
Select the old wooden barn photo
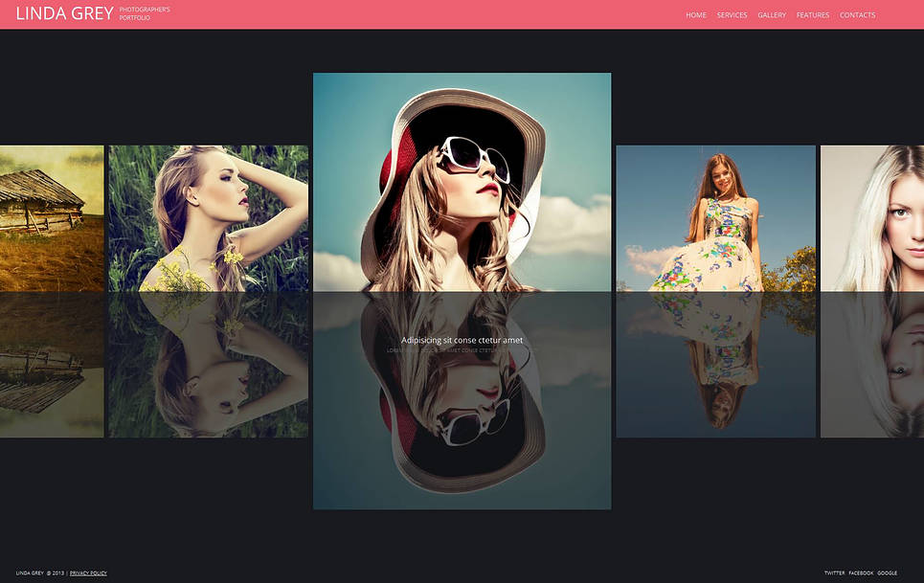(x=52, y=217)
